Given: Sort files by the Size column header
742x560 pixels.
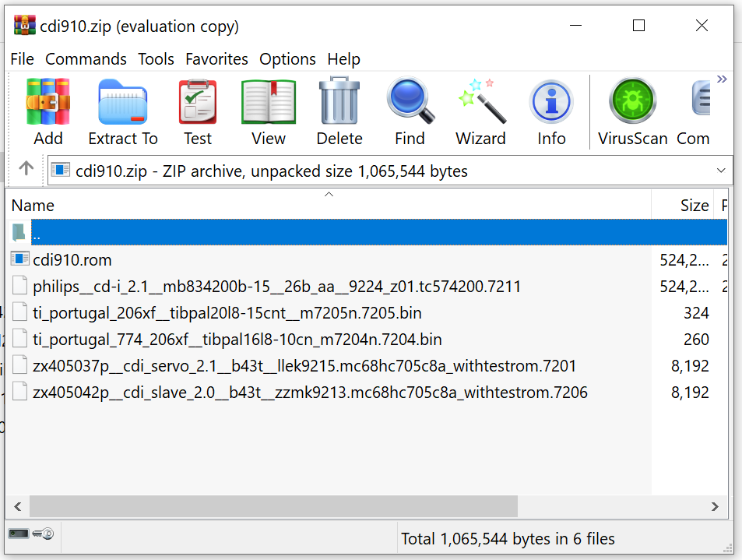Looking at the screenshot, I should point(682,205).
